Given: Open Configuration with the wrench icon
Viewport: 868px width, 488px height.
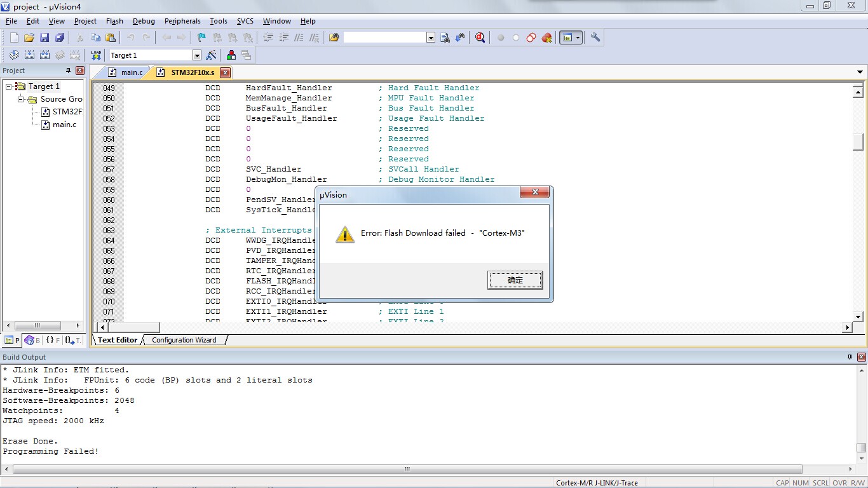Looking at the screenshot, I should [595, 37].
